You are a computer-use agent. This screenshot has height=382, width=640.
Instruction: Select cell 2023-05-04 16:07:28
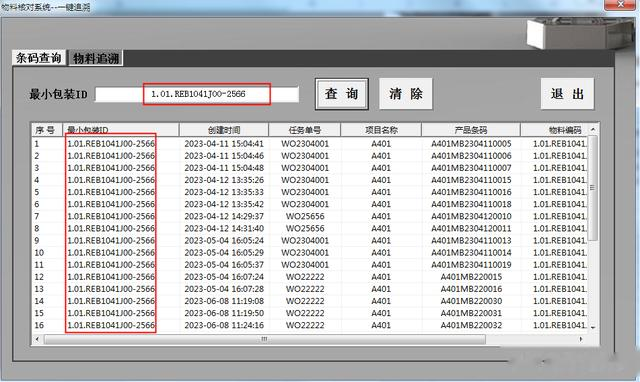(224, 289)
